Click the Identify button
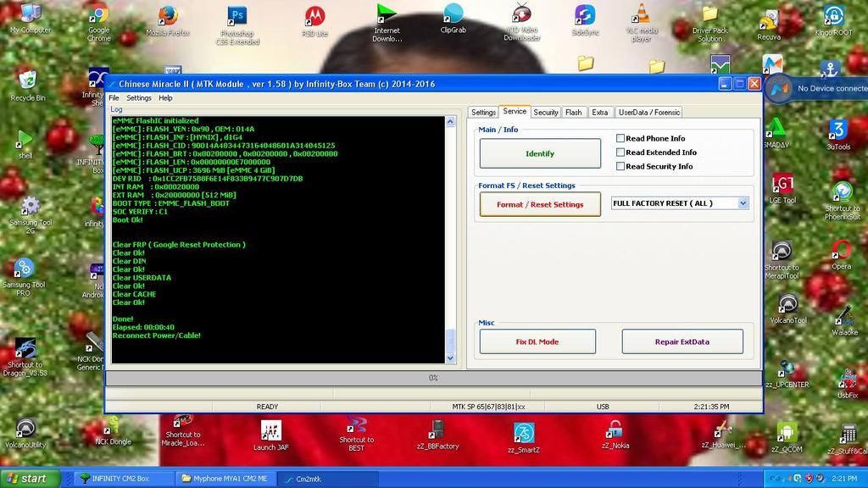Viewport: 868px width, 488px height. (540, 153)
